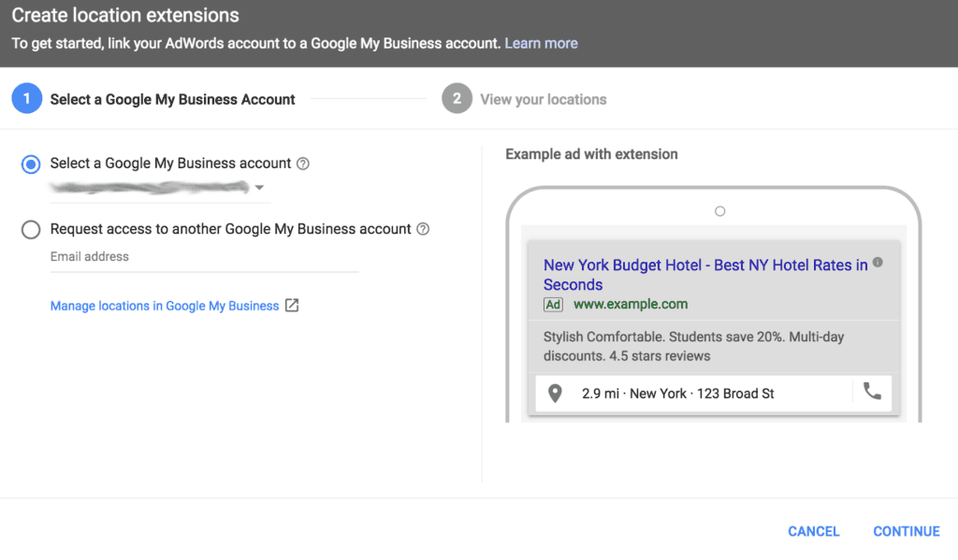The width and height of the screenshot is (958, 560).
Task: Open the Google My Business account dropdown
Action: pyautogui.click(x=259, y=188)
